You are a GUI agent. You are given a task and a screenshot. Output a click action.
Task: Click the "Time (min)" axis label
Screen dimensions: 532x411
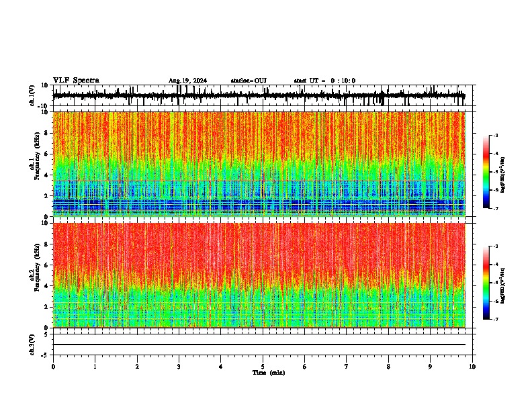click(269, 373)
